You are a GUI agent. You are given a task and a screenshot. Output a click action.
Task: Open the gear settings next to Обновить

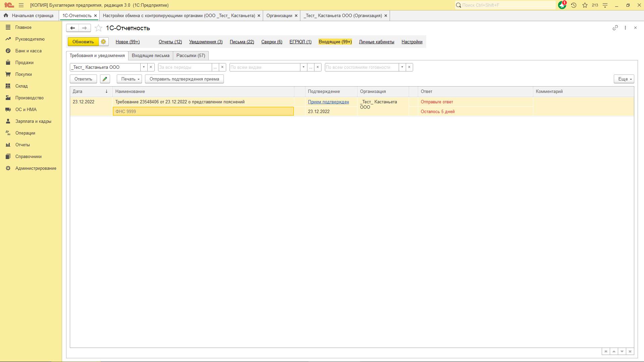coord(103,42)
